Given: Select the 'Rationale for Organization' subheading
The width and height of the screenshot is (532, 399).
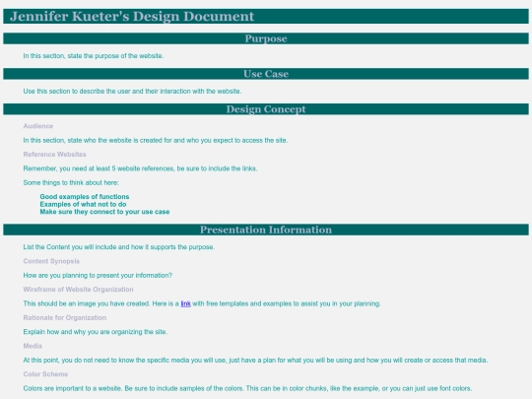Looking at the screenshot, I should (x=65, y=318).
